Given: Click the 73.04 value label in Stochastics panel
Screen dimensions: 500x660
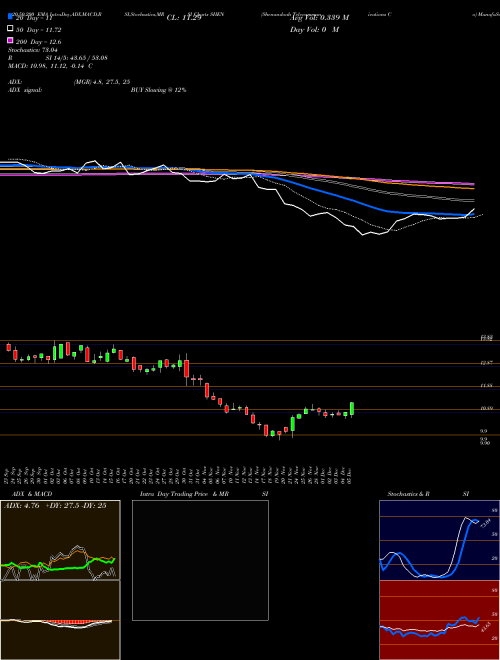Looking at the screenshot, I should coord(485,525).
